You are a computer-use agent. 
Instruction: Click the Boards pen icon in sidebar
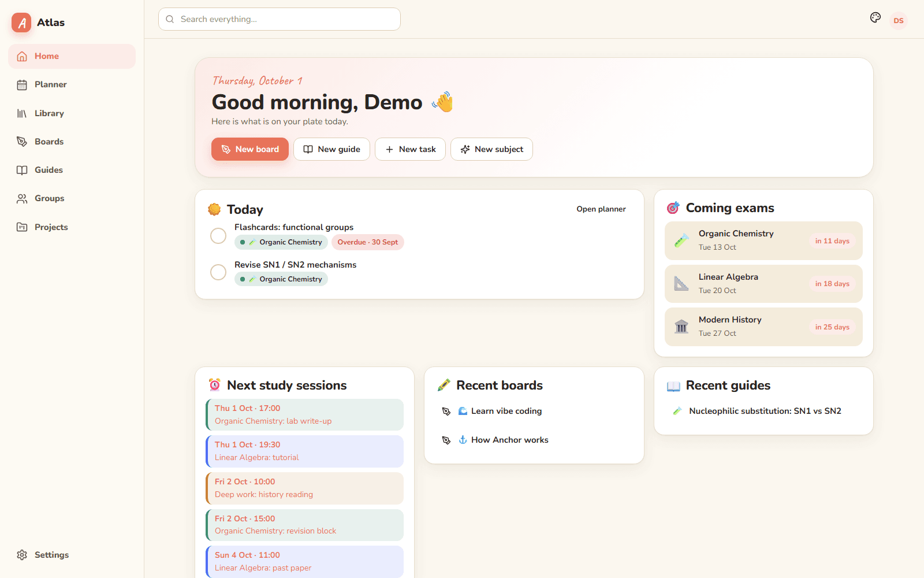22,142
